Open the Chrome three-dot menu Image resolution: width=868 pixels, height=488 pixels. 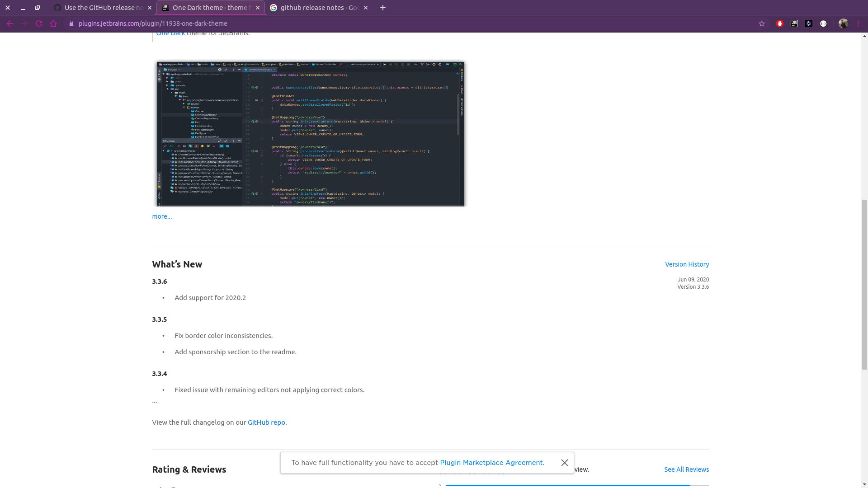coord(859,23)
